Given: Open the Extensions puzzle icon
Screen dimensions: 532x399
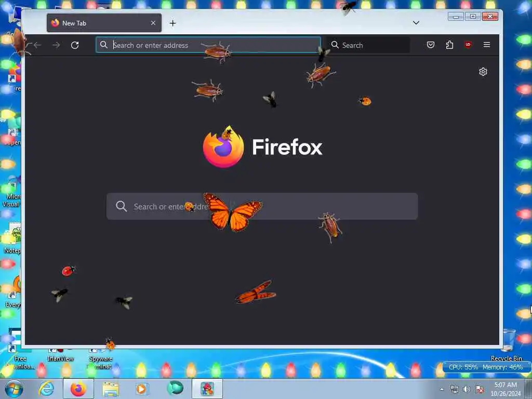Looking at the screenshot, I should (x=449, y=45).
